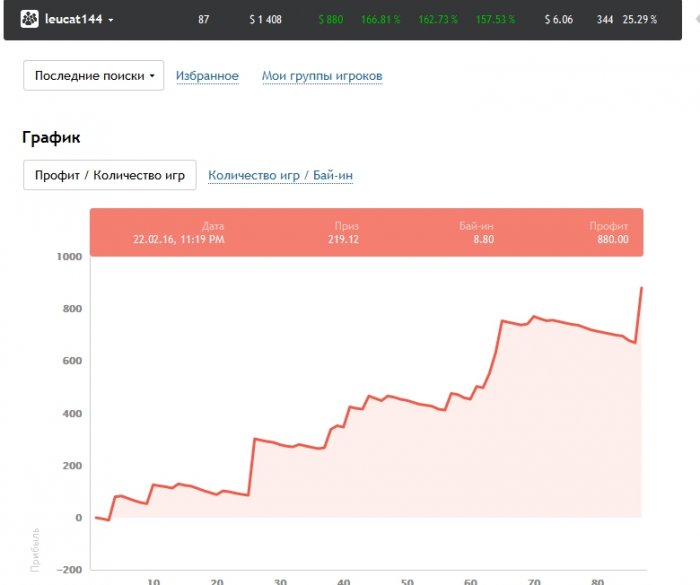Click the 87 games count value
The image size is (700, 585).
coord(204,19)
